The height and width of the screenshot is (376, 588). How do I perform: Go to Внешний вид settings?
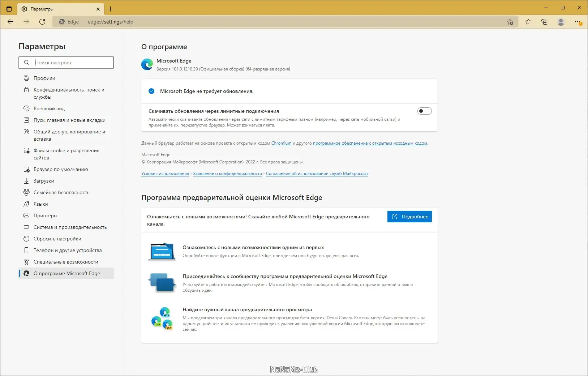click(66, 108)
